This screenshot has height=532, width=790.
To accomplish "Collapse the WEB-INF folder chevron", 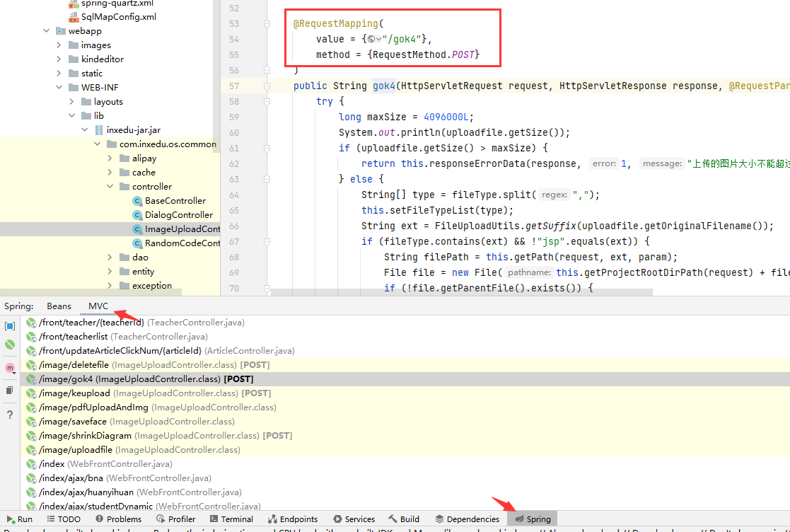I will 59,88.
